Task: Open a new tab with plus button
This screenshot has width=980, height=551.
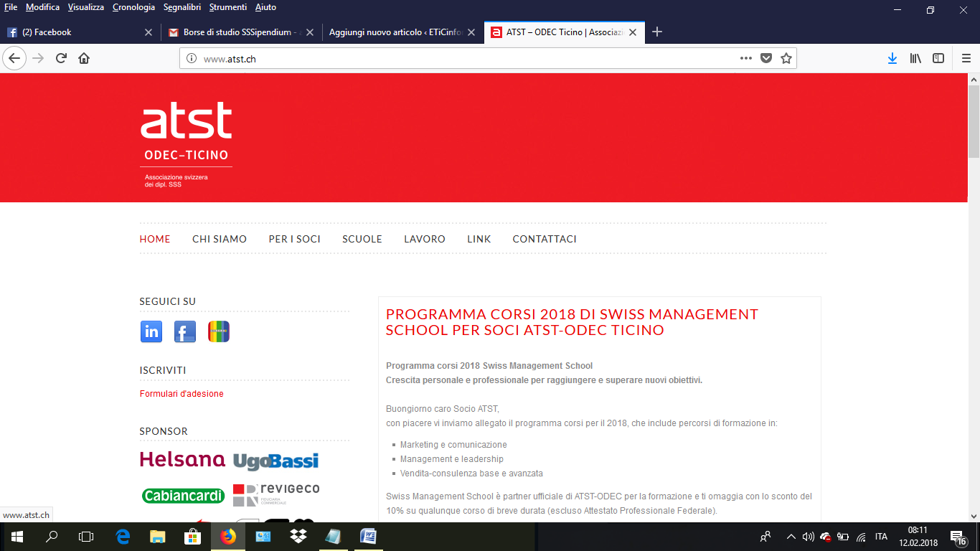Action: [656, 32]
